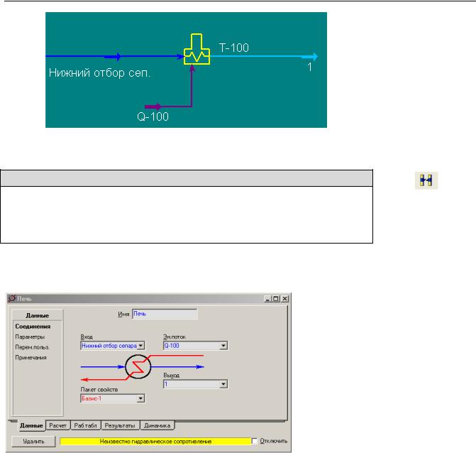Image resolution: width=476 pixels, height=453 pixels.
Task: Toggle the Отключить checkbox
Action: [x=255, y=441]
